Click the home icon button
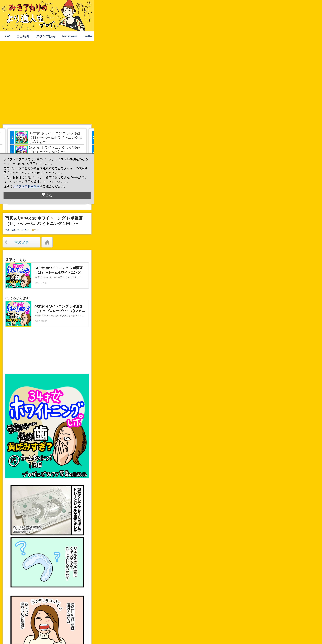 click(47, 242)
